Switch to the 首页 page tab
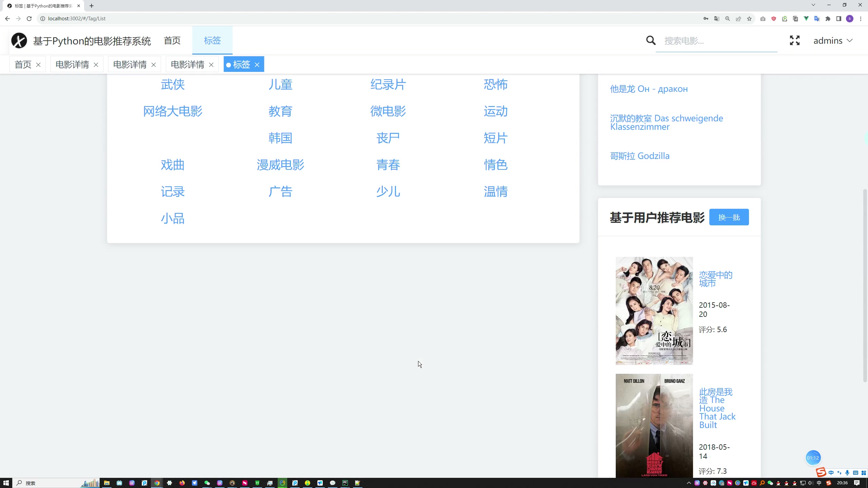 pos(23,65)
